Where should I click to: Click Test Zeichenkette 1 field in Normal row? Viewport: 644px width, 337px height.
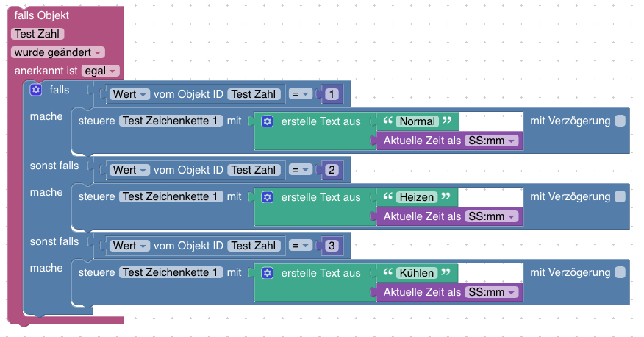click(171, 121)
